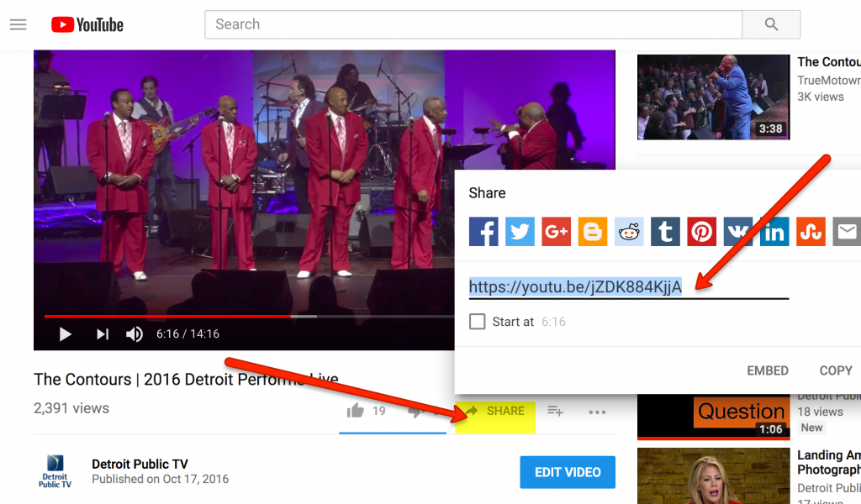Share video on LinkedIn
The height and width of the screenshot is (504, 861).
(774, 232)
